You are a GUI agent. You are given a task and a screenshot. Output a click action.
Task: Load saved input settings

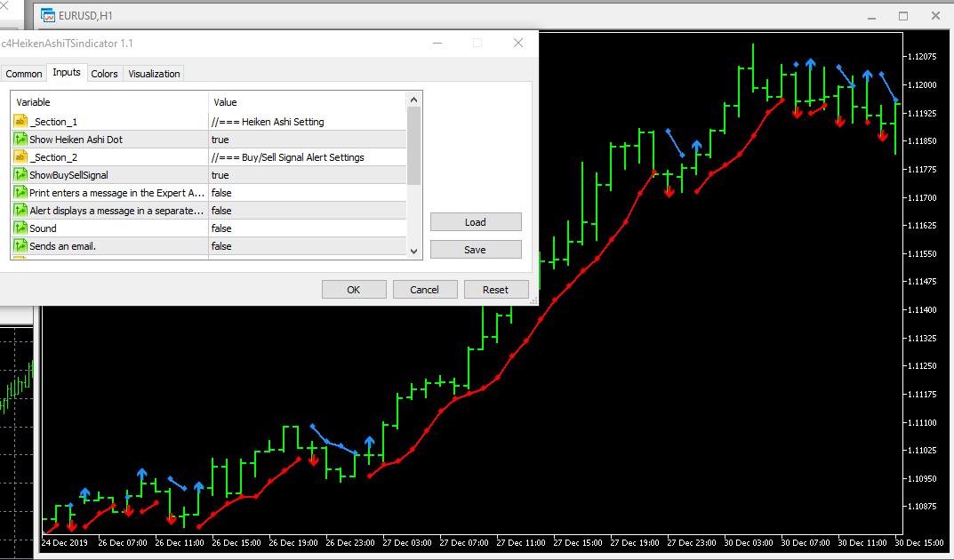475,222
